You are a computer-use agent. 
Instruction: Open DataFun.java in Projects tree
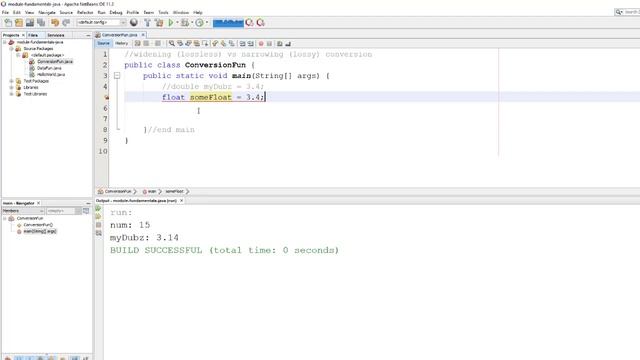[x=49, y=68]
